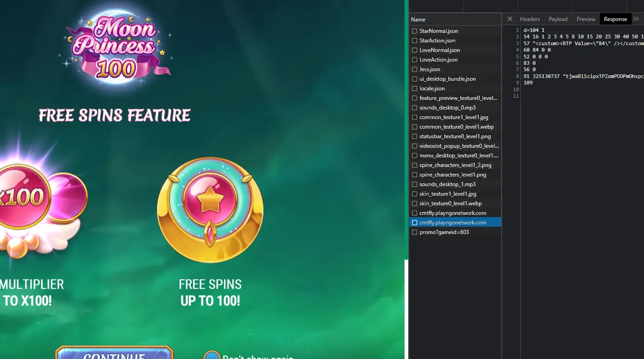Select the menu_desktop_texture0_level1 request

click(x=455, y=156)
